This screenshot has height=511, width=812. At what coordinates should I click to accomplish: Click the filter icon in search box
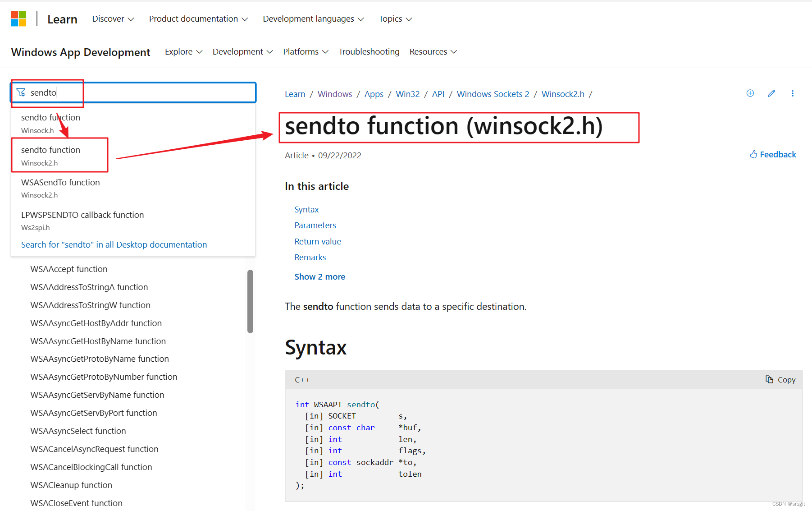click(x=21, y=92)
